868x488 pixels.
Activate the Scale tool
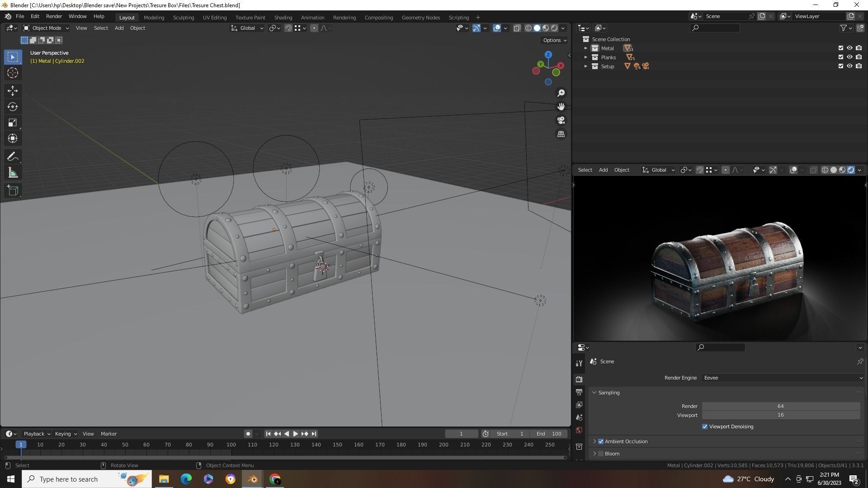13,122
